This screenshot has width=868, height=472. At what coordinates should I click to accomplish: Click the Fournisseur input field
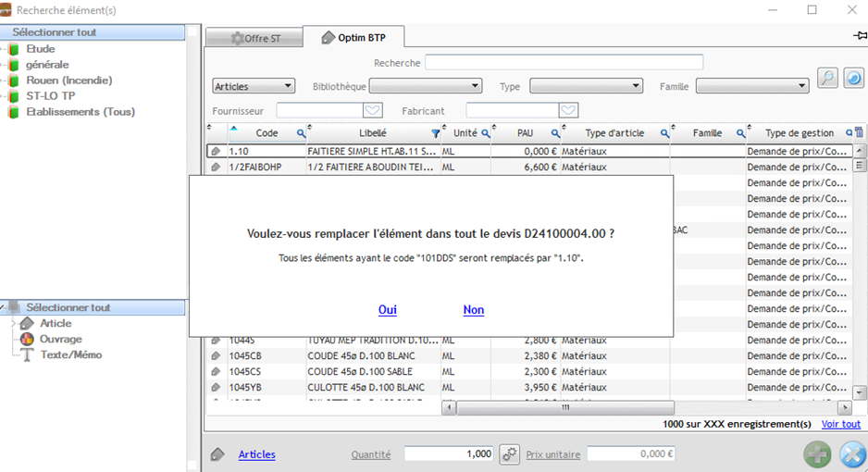(320, 111)
